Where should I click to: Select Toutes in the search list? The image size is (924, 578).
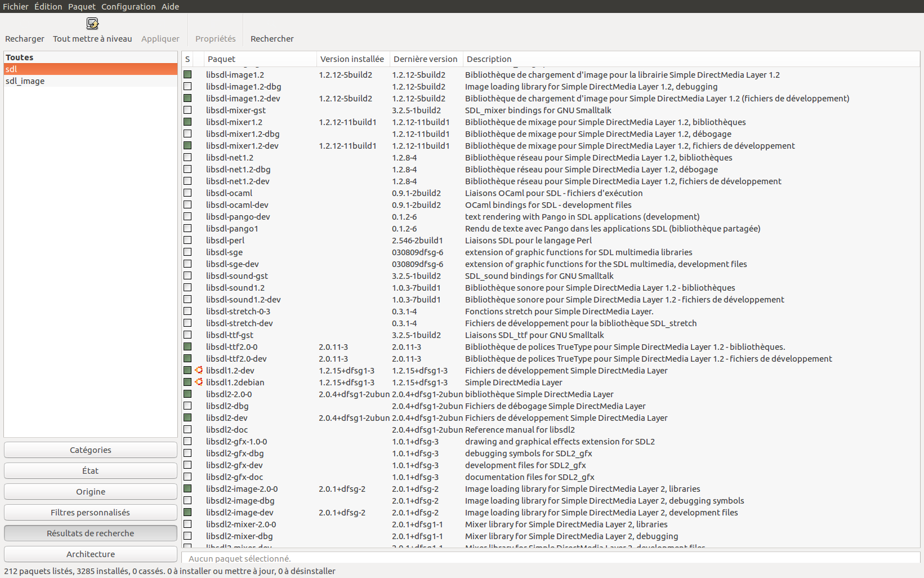coord(91,57)
